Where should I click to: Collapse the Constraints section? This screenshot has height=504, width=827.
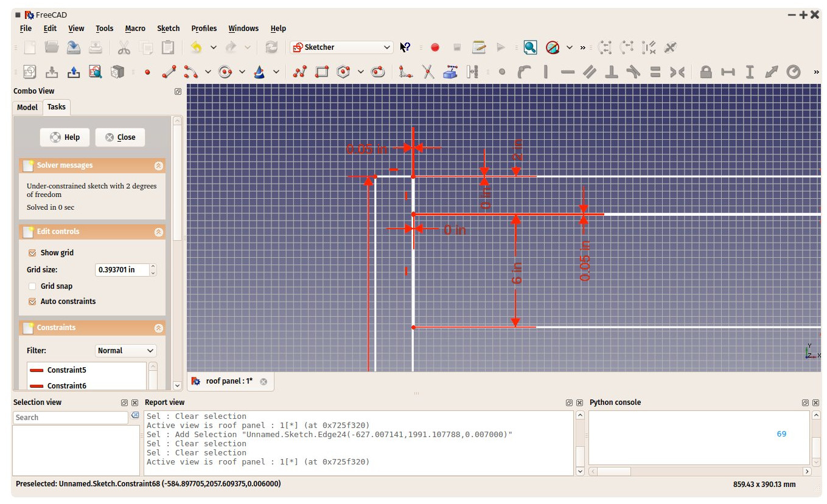coord(159,328)
